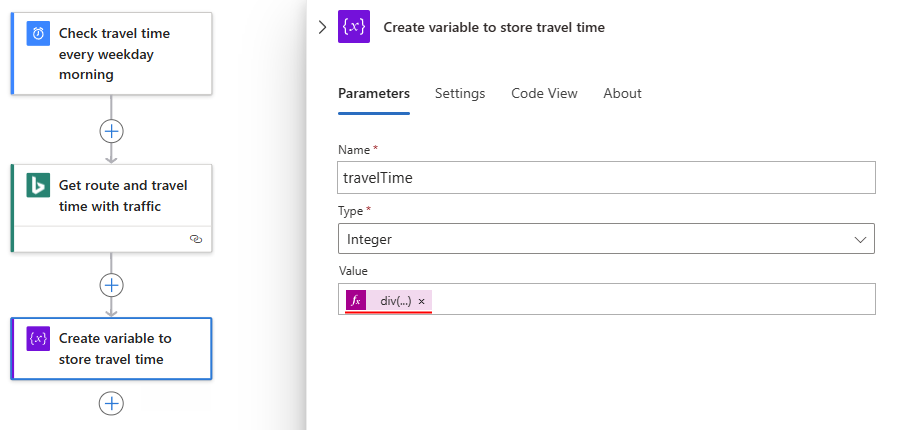The height and width of the screenshot is (430, 900).
Task: Open the Code View tab
Action: tap(544, 93)
